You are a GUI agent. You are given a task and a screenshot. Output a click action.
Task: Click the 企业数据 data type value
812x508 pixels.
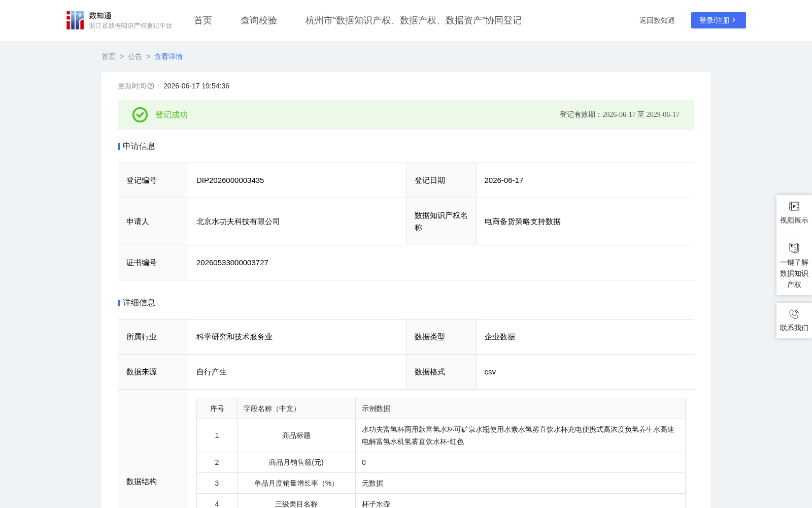tap(500, 337)
